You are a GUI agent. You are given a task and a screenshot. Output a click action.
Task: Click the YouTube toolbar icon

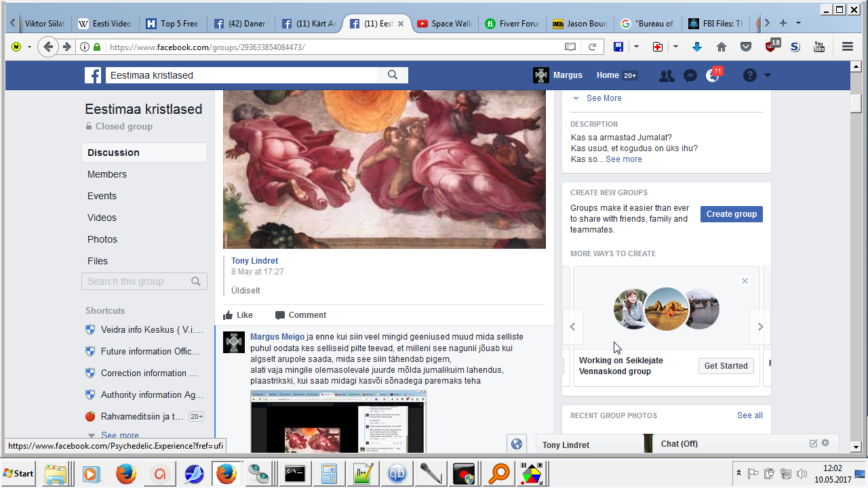tap(819, 47)
